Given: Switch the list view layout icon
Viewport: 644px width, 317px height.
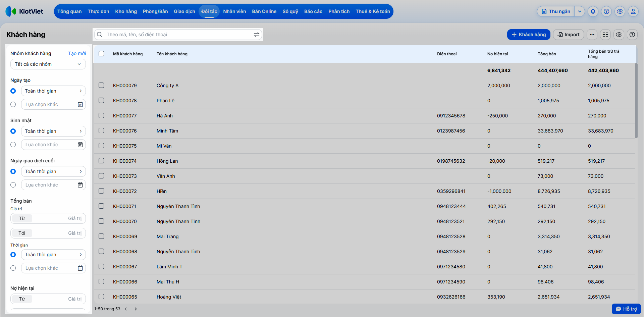Looking at the screenshot, I should 605,35.
